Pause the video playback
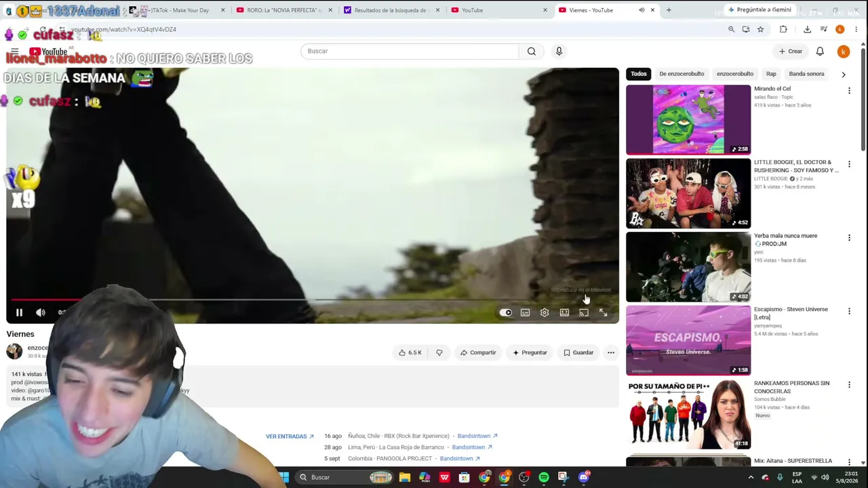This screenshot has height=488, width=868. point(19,312)
